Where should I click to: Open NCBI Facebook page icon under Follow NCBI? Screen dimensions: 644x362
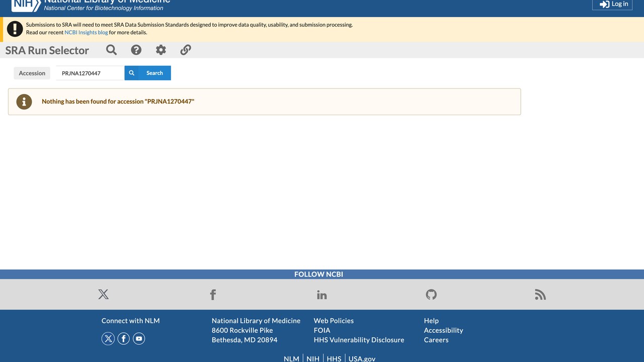click(213, 295)
